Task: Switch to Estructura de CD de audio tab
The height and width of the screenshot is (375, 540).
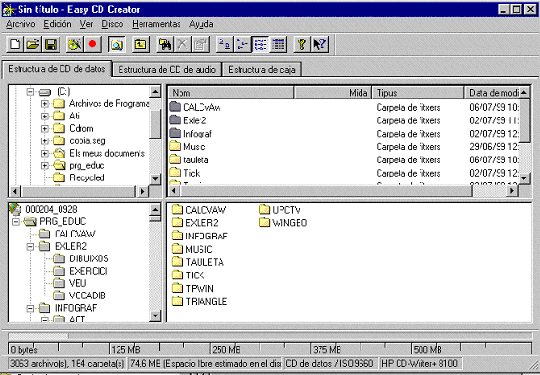Action: tap(167, 70)
